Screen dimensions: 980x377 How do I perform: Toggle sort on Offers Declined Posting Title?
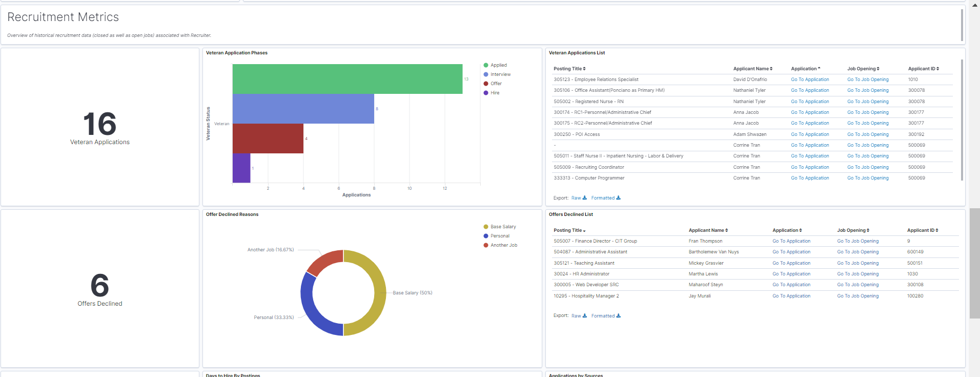(569, 230)
